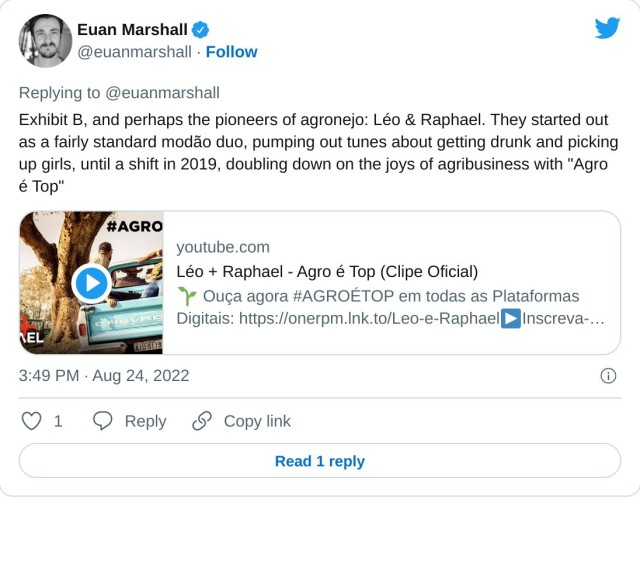
Task: Open the Léo + Raphael video title
Action: [x=327, y=272]
